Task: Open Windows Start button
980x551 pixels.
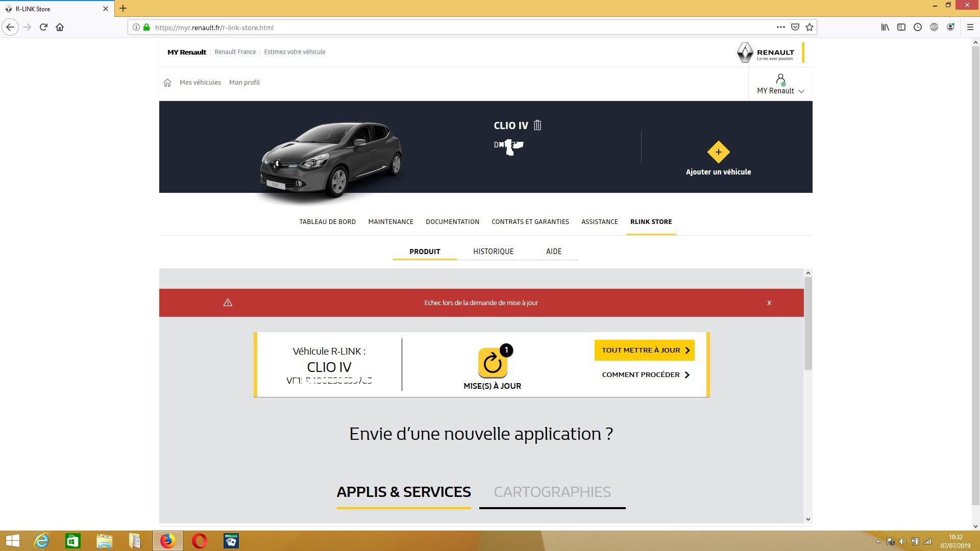Action: [12, 541]
